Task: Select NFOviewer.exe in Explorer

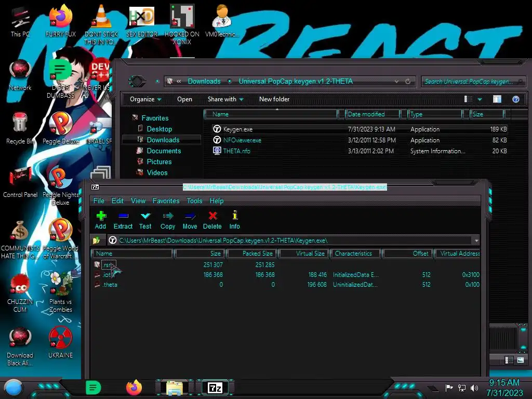Action: (360, 140)
